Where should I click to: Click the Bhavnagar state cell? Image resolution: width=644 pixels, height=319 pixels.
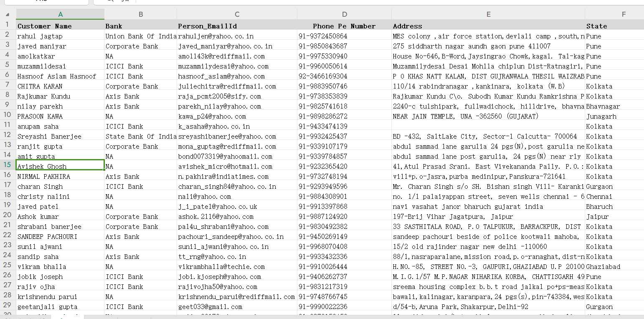point(614,106)
